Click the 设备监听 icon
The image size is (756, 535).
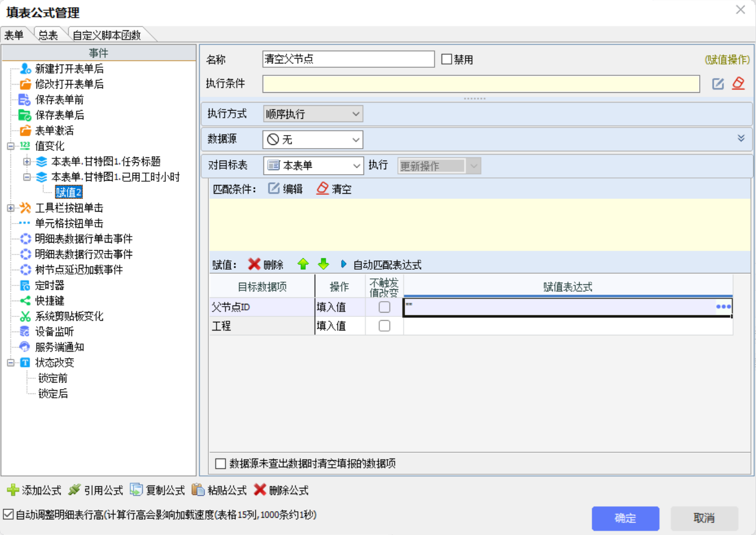coord(24,332)
